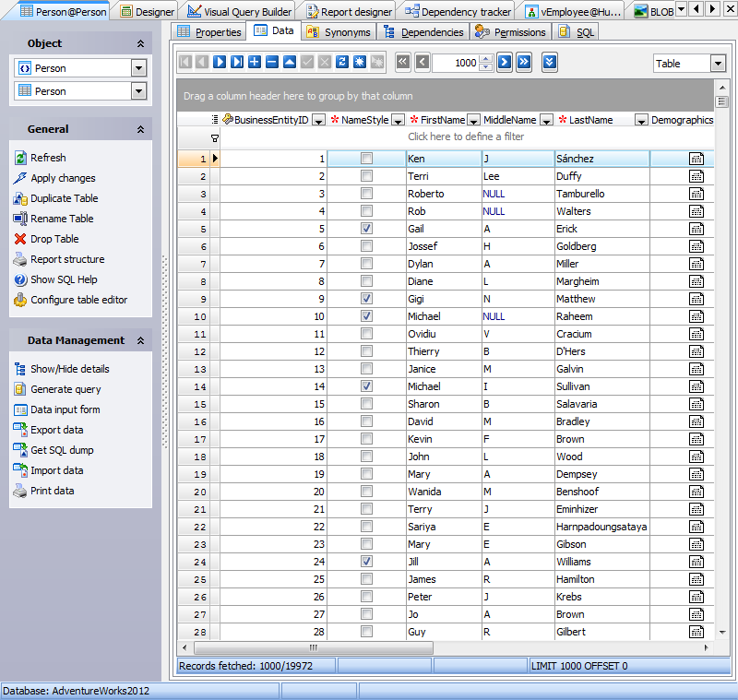This screenshot has height=700, width=738.
Task: Collapse the Data Management panel
Action: 142,340
